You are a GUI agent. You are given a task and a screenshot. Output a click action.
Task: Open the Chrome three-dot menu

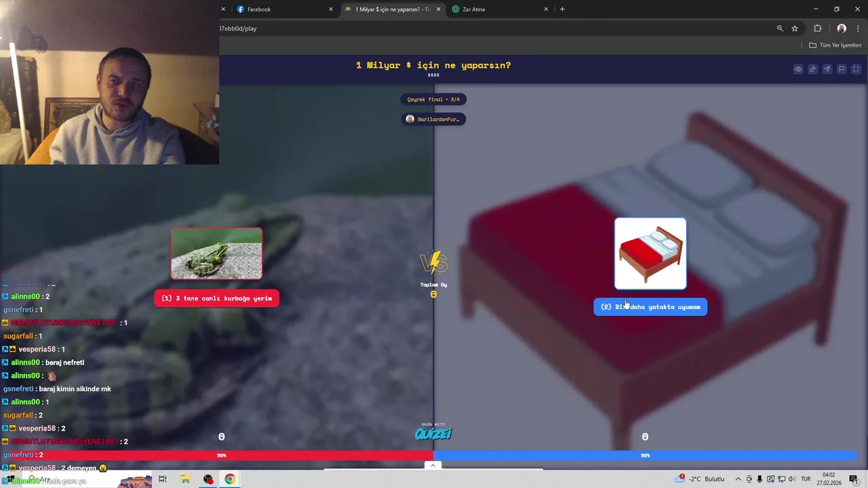857,28
